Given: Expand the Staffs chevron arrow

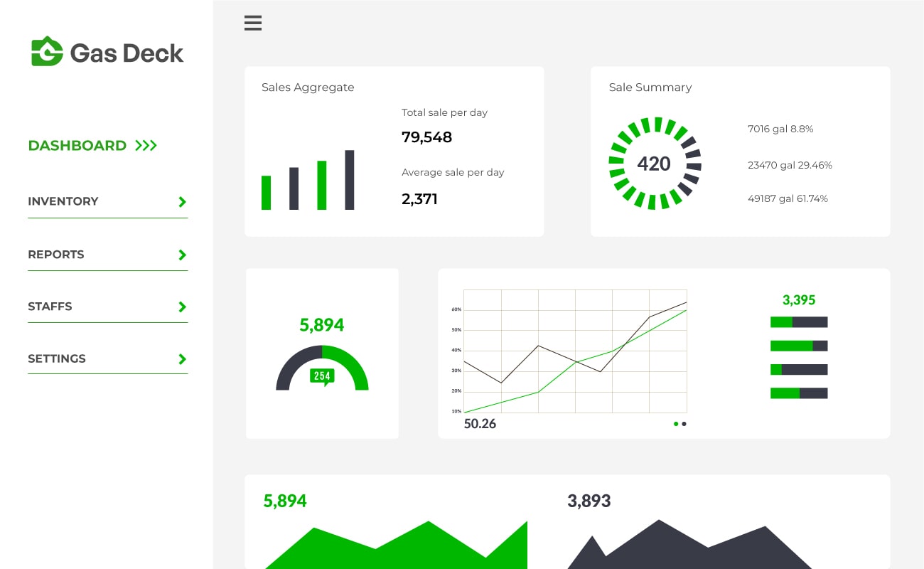Looking at the screenshot, I should tap(182, 307).
